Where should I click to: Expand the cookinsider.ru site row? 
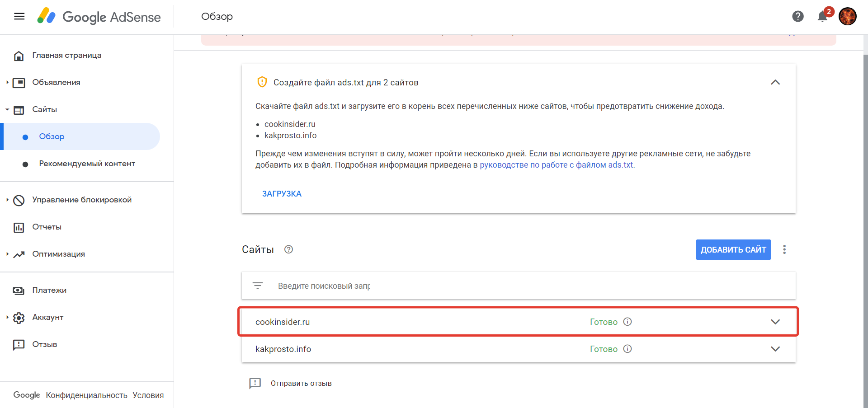click(775, 322)
